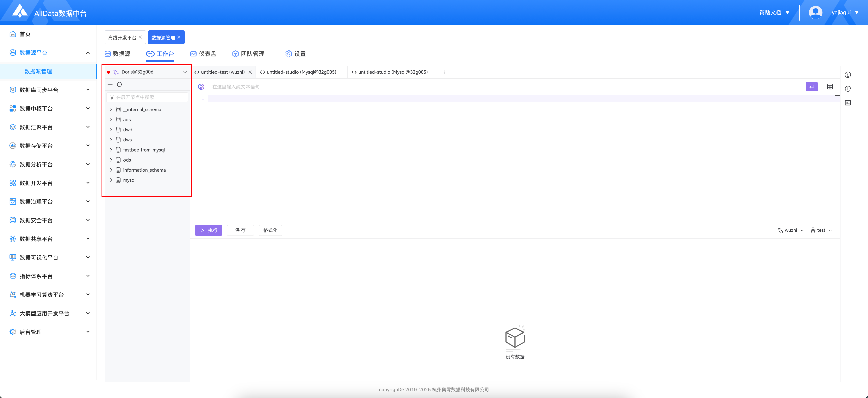This screenshot has height=398, width=868.
Task: Switch to the 团队管理 tab
Action: point(248,54)
